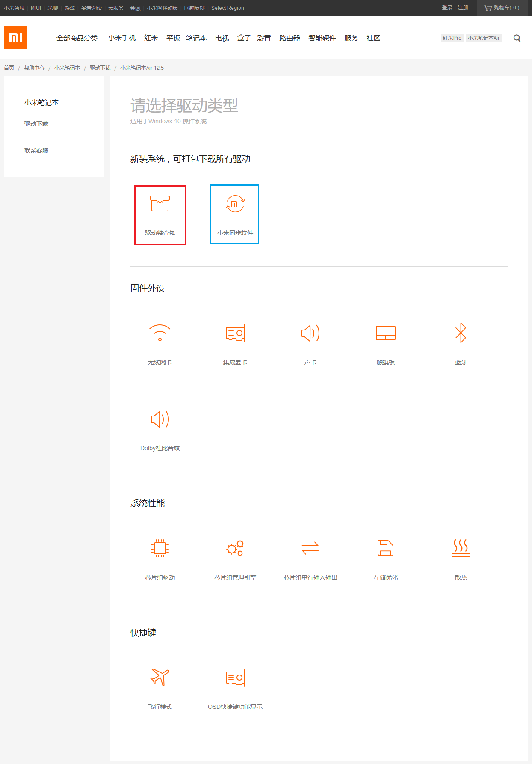This screenshot has width=532, height=764.
Task: Click the 多看阅读 top bar link
Action: click(92, 8)
